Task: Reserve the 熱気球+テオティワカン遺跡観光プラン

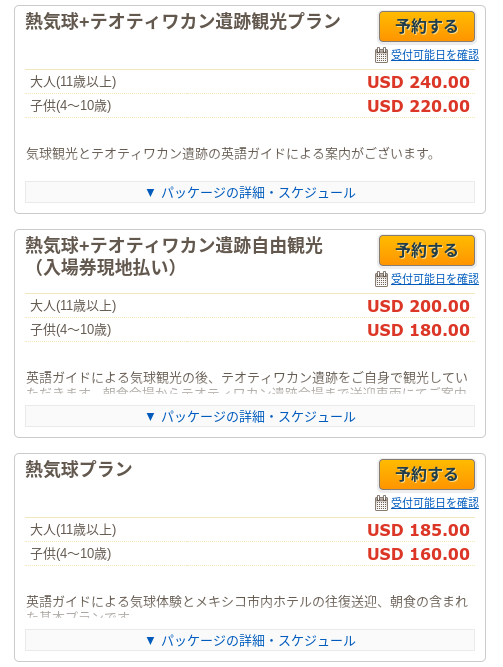Action: [427, 26]
